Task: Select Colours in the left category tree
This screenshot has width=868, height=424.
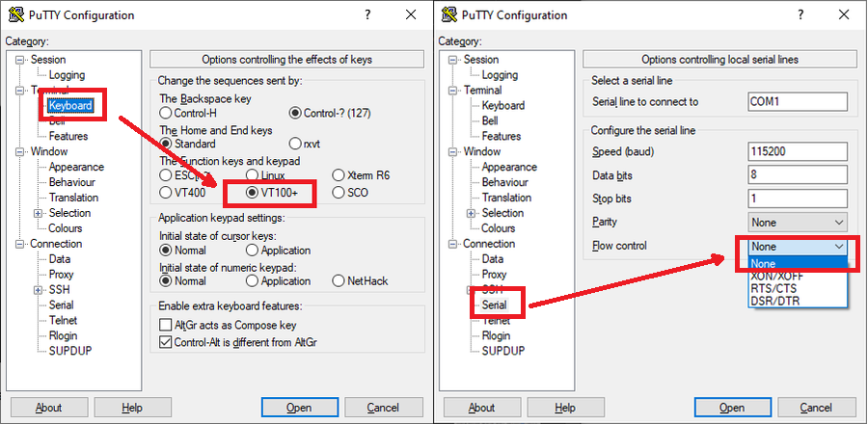Action: pyautogui.click(x=66, y=228)
